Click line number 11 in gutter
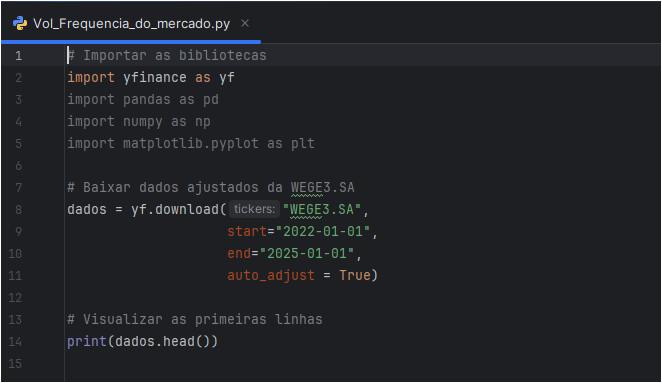This screenshot has width=662, height=383. (15, 275)
